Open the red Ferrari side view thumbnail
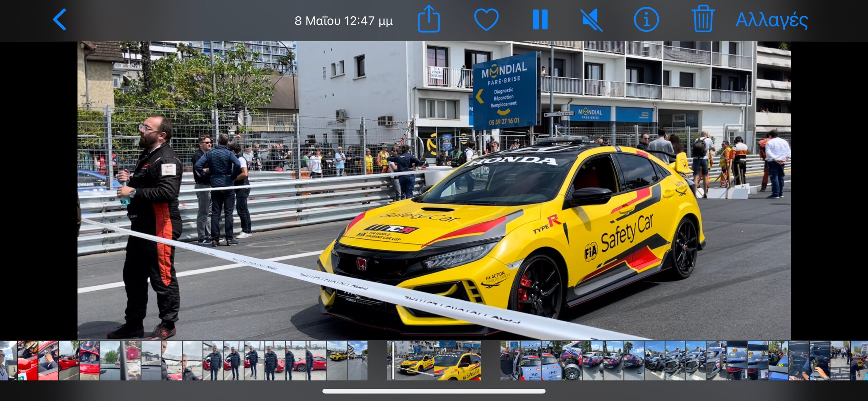The width and height of the screenshot is (868, 401). point(69,361)
